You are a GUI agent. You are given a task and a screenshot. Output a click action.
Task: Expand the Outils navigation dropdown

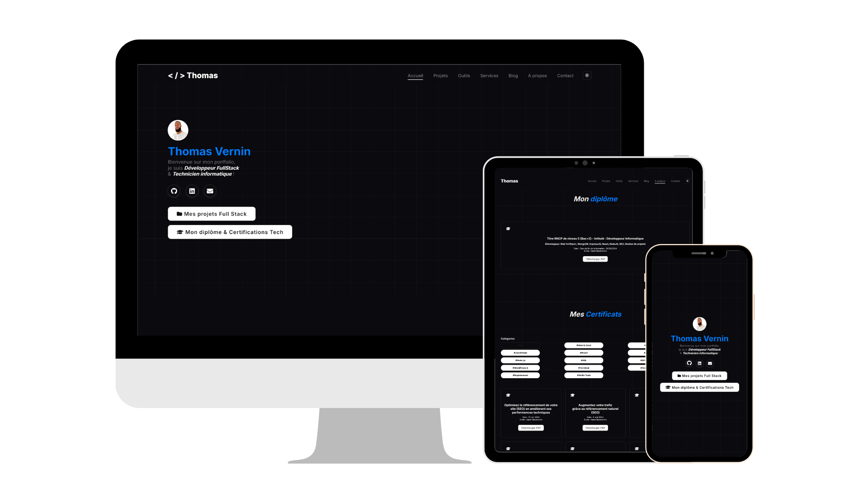pyautogui.click(x=464, y=75)
